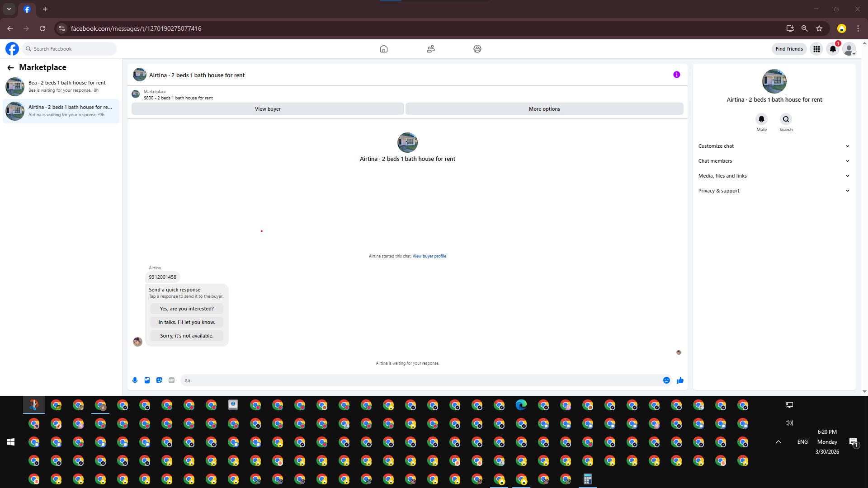The image size is (868, 488).
Task: Mute this conversation
Action: point(761,119)
